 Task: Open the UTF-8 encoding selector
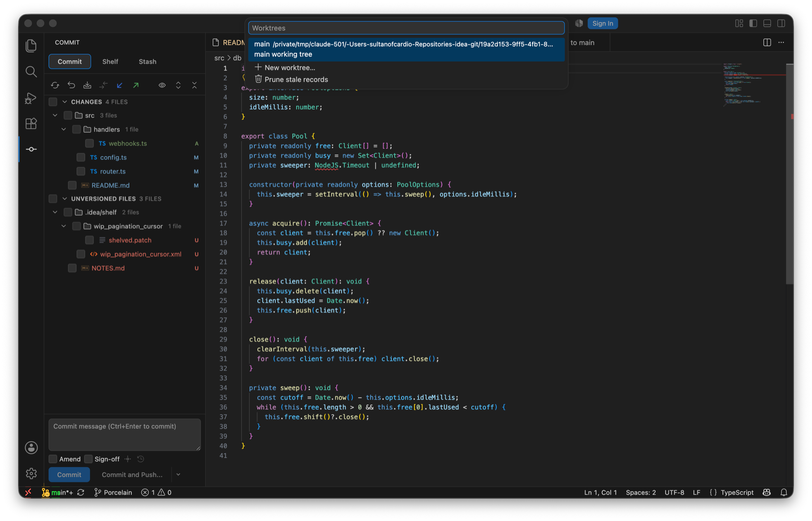pyautogui.click(x=674, y=492)
